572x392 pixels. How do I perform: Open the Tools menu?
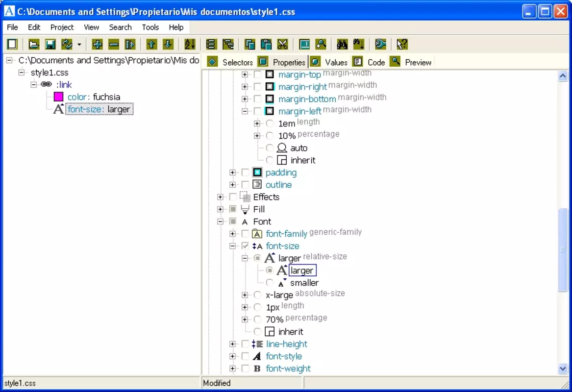[x=150, y=27]
